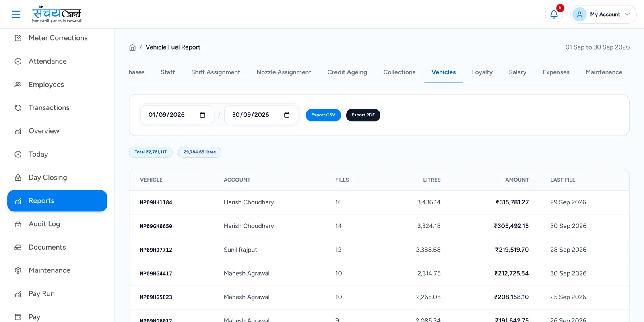Go to the Salary tab
644x322 pixels.
(x=518, y=72)
